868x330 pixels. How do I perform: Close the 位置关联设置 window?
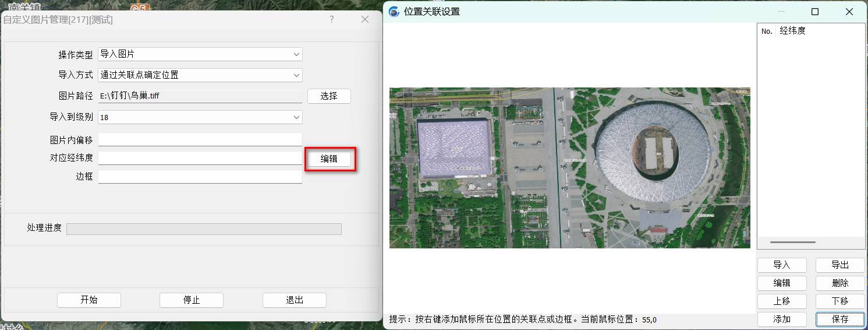pos(849,12)
